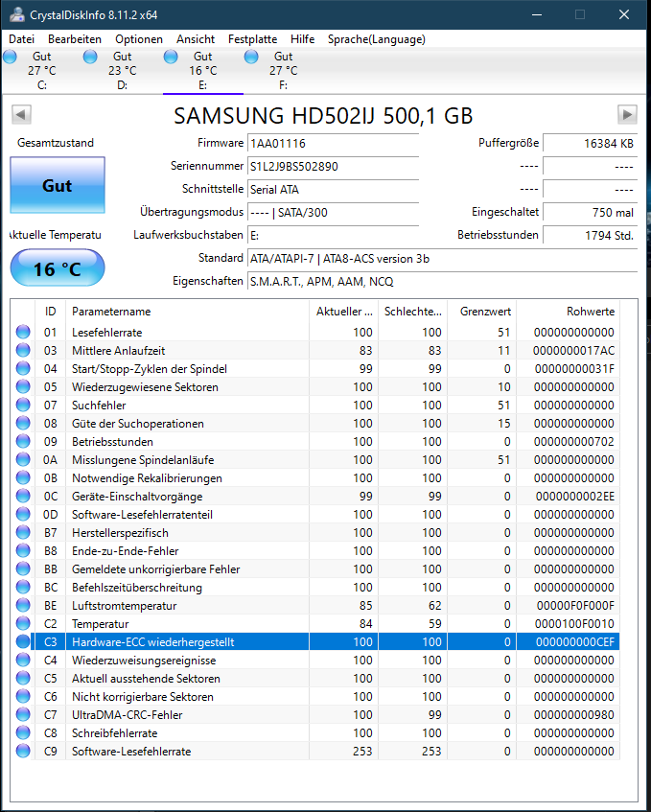Select the Temperatur parameter name in C2 row
This screenshot has width=651, height=812.
point(100,623)
